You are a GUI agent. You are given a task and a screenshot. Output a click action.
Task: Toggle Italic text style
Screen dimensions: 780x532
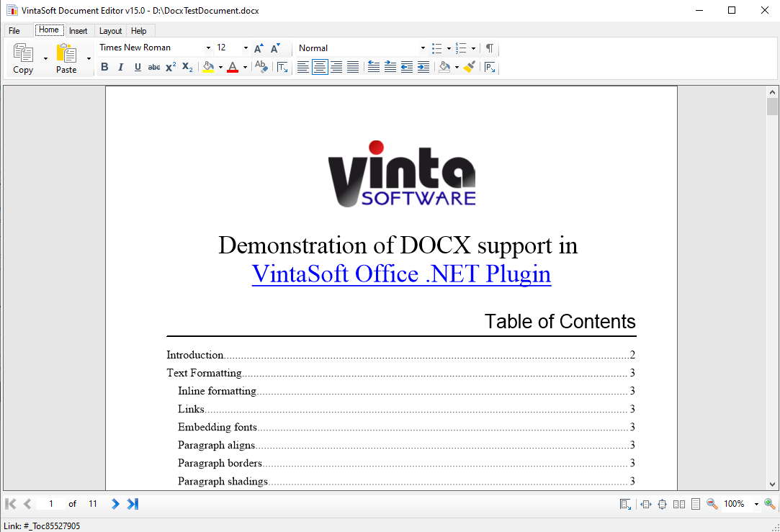(120, 67)
